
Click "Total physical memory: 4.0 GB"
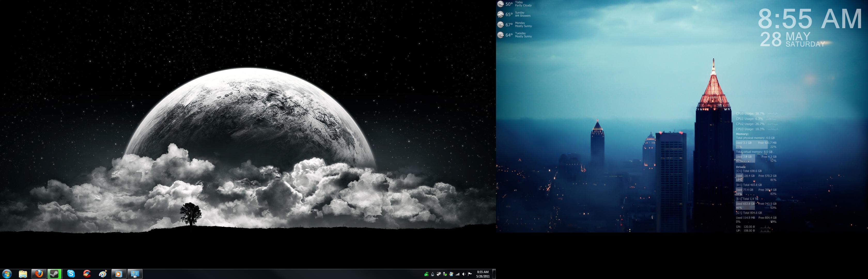[x=755, y=138]
